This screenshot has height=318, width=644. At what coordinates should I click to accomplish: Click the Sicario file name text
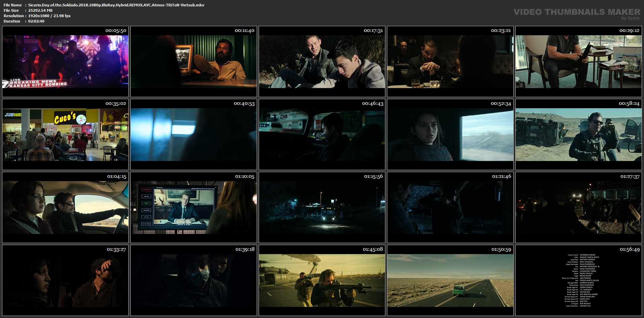tap(116, 5)
